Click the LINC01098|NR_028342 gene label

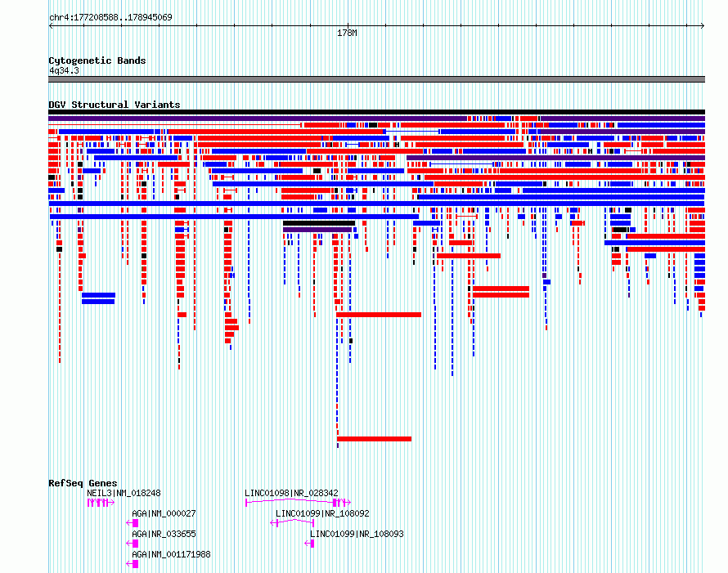tap(291, 493)
